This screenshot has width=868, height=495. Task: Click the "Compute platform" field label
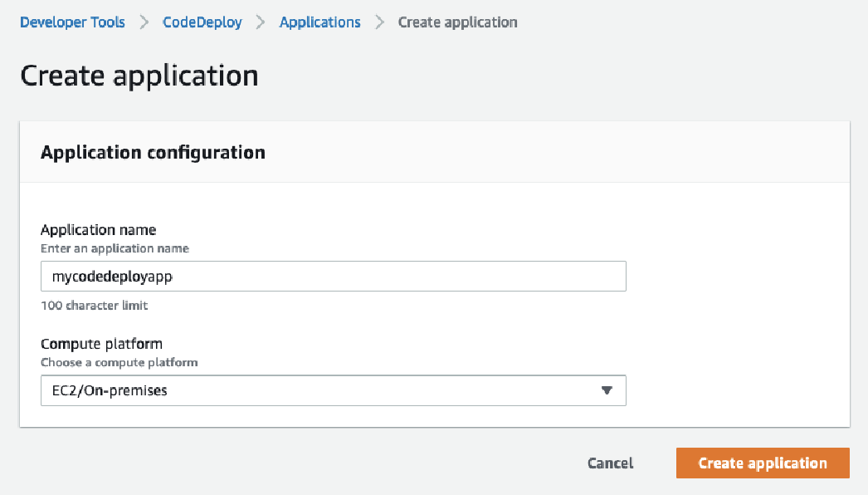(101, 344)
